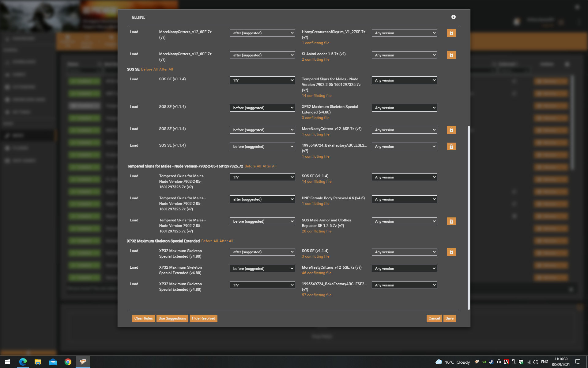
Task: Save the conflict rules
Action: coord(449,318)
